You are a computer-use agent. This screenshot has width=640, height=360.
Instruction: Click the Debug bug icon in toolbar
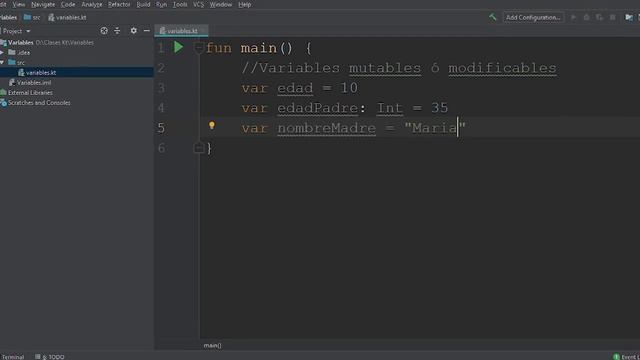(x=587, y=17)
